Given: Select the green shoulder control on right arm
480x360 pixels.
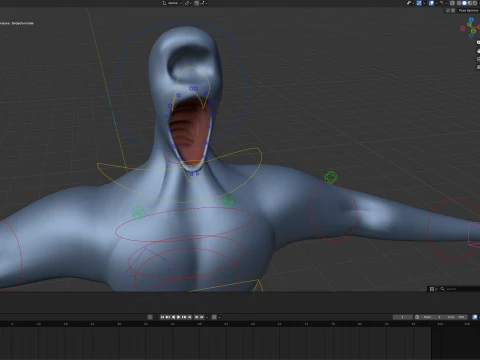Looking at the screenshot, I should coord(331,177).
